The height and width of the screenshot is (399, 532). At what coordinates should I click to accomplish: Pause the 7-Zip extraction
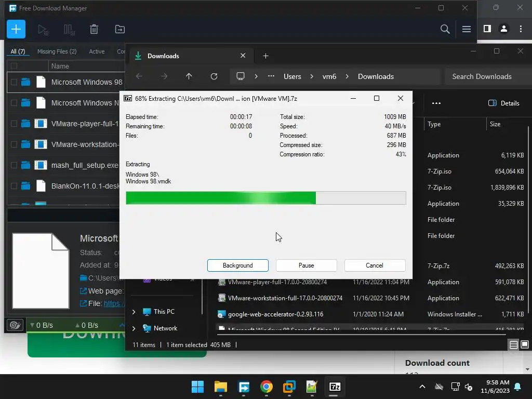[307, 265]
